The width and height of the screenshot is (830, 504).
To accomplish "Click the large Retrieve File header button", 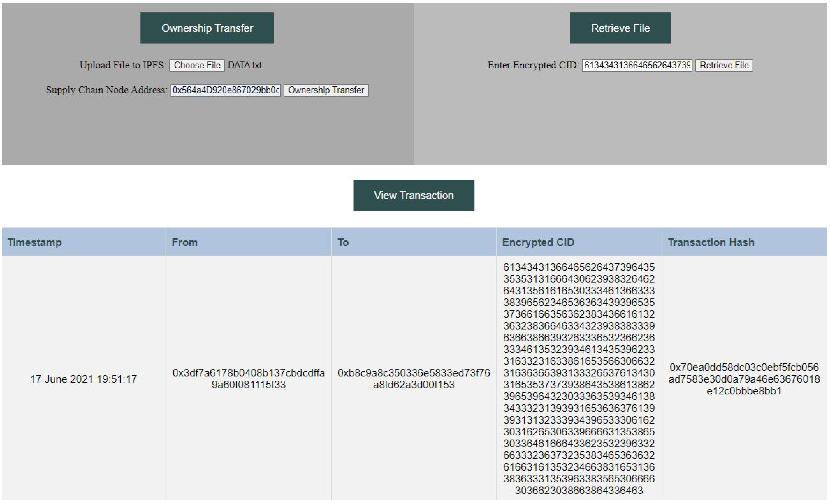I will pos(620,28).
